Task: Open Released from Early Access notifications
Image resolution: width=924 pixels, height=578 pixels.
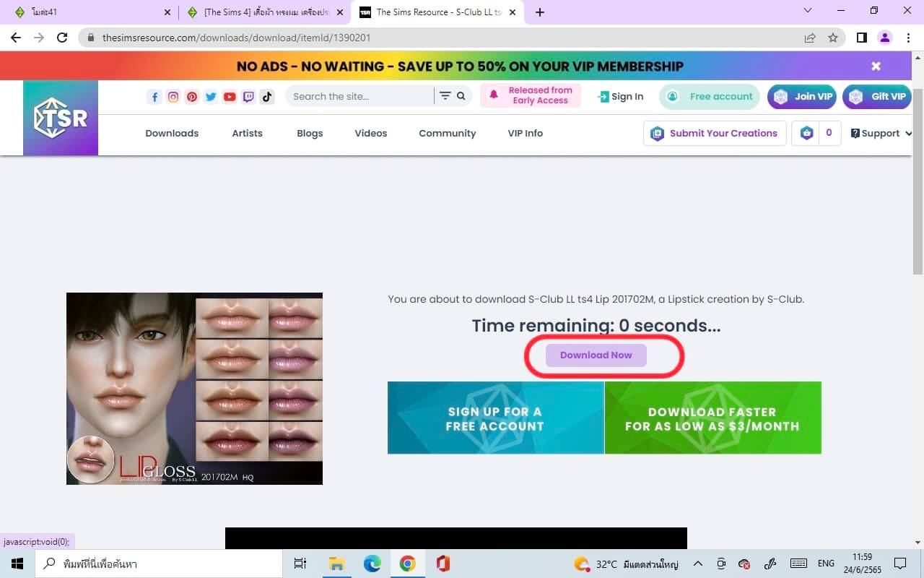Action: click(531, 95)
